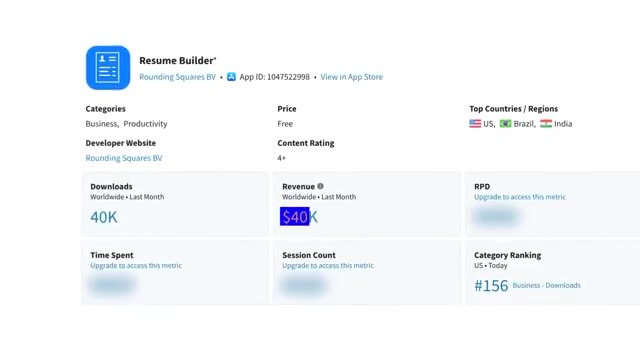Click the Resume Builder title
Image resolution: width=640 pixels, height=360 pixels.
coord(178,60)
